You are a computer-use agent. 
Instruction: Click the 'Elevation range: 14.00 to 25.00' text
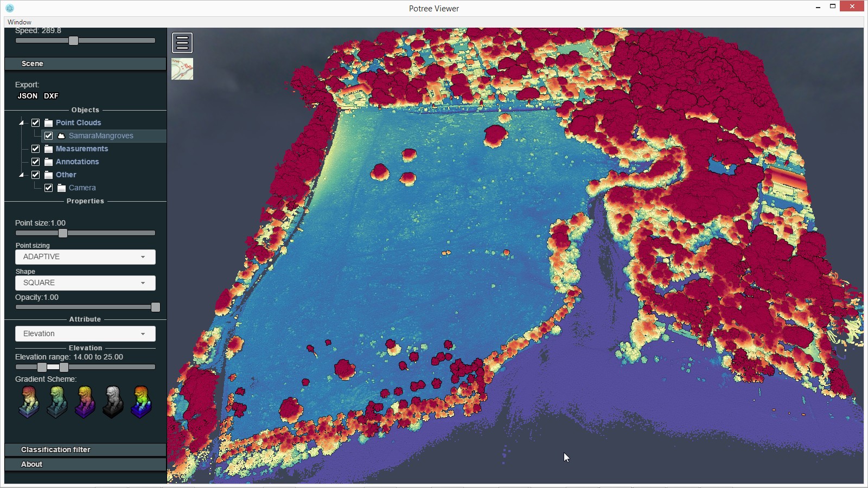pos(69,357)
